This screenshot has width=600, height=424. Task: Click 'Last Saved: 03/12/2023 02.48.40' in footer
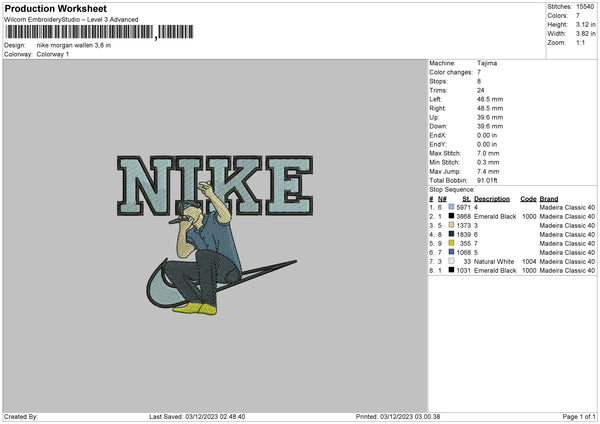(197, 416)
